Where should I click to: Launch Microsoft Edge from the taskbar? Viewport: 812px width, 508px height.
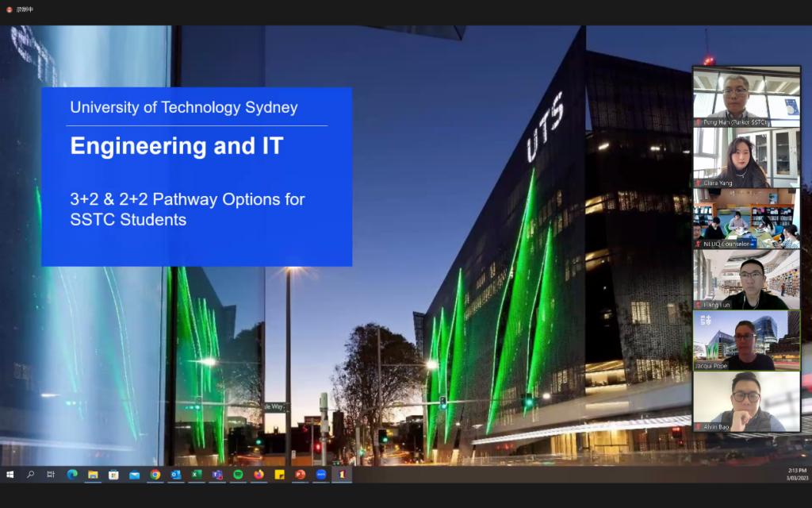tap(72, 475)
